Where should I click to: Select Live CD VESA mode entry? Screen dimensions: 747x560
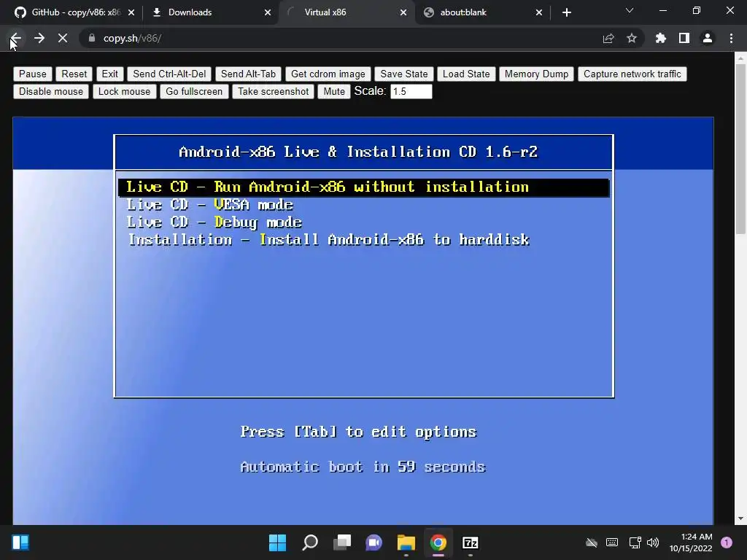(209, 205)
